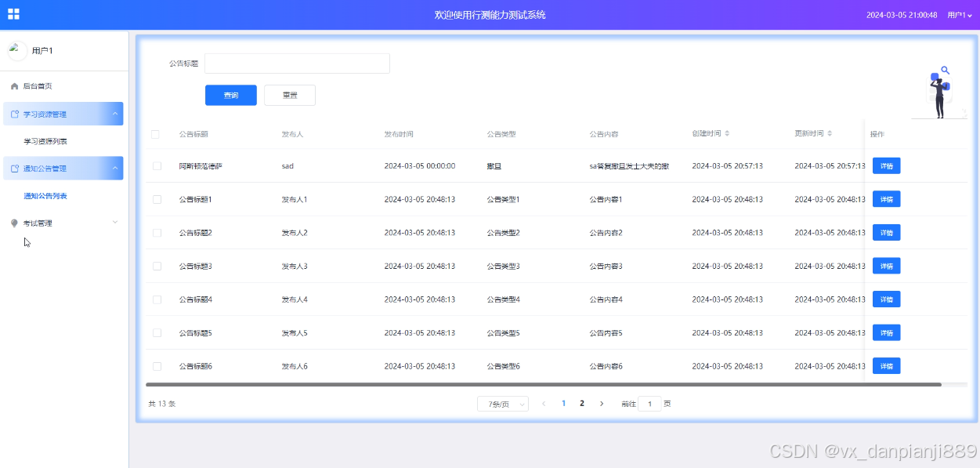This screenshot has height=468, width=980.
Task: Open the 用户1 dropdown in the header
Action: click(960, 15)
